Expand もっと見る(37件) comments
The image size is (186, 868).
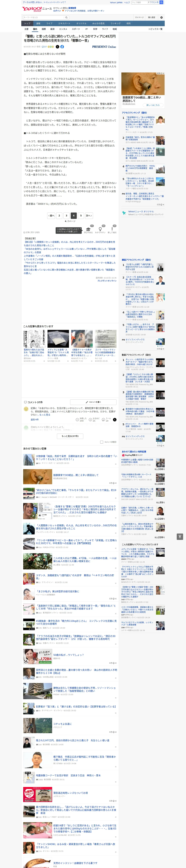[x=70, y=436]
